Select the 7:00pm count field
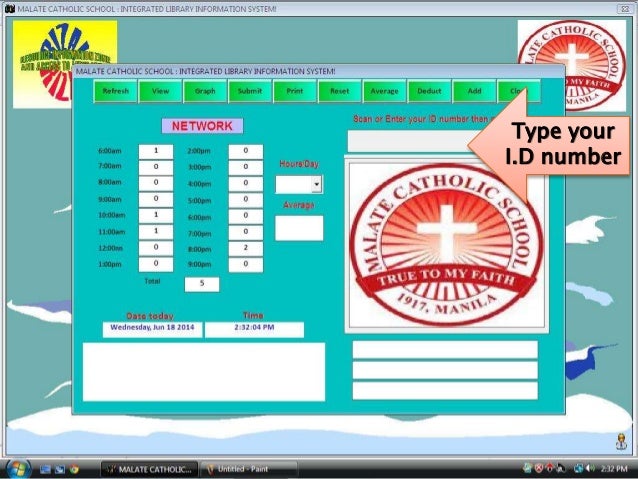 point(246,232)
